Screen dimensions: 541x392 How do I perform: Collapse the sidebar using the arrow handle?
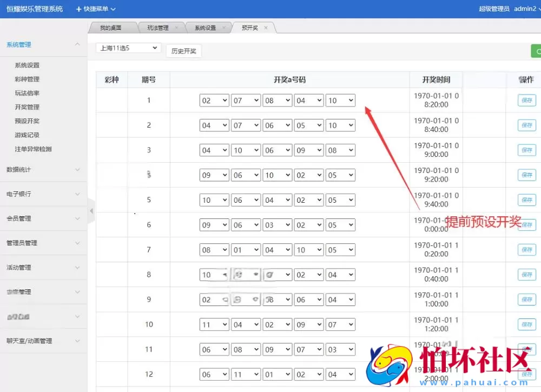pyautogui.click(x=92, y=211)
